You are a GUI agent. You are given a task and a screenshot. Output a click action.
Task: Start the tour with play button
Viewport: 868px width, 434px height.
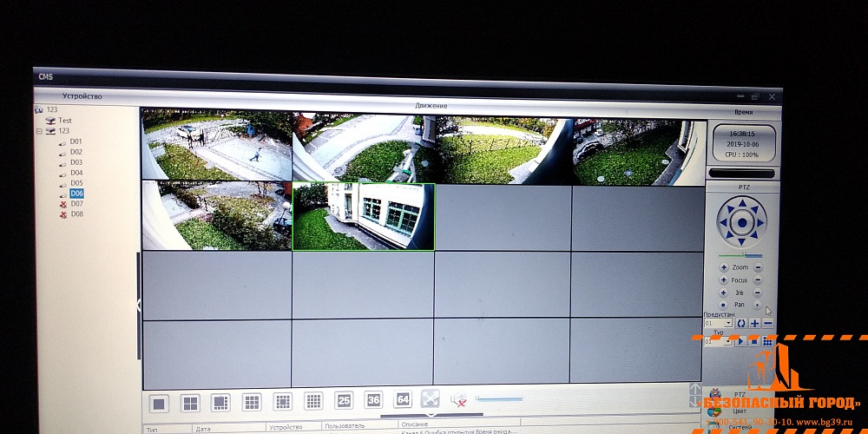(x=740, y=341)
